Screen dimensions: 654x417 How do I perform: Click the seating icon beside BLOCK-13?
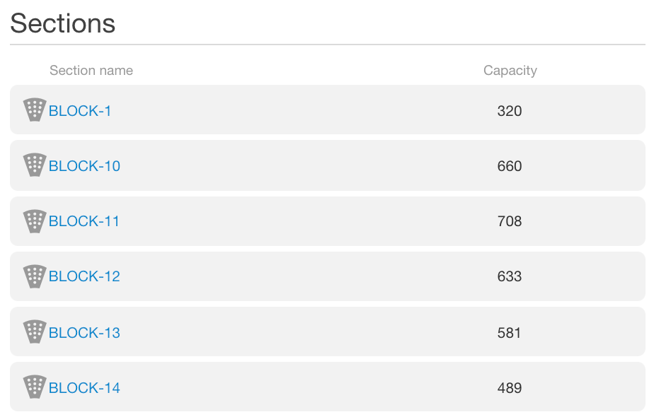pos(35,332)
